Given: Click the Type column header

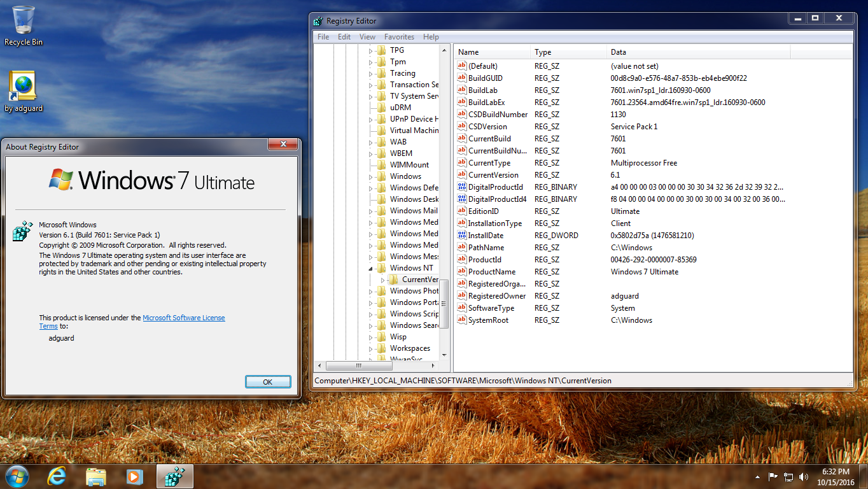Looking at the screenshot, I should [x=569, y=52].
